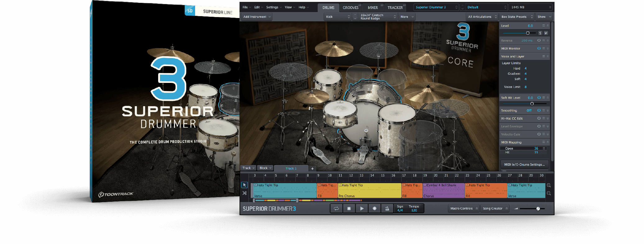Enable the Velocity Gate power toggle

[539, 134]
